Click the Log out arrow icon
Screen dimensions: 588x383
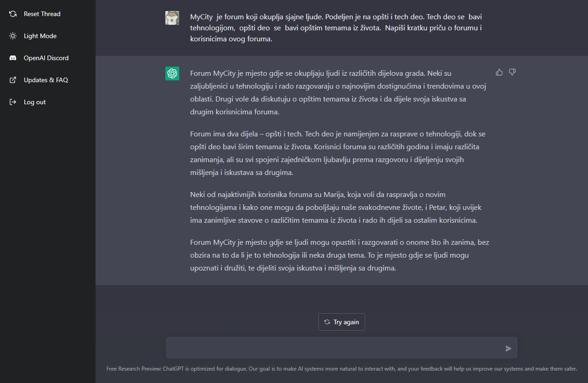[x=13, y=102]
